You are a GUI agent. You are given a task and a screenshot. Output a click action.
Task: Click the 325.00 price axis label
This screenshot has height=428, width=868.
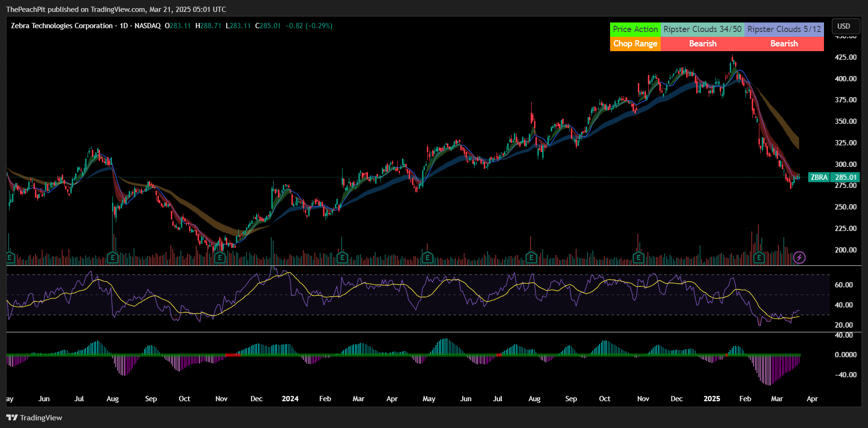[x=846, y=143]
